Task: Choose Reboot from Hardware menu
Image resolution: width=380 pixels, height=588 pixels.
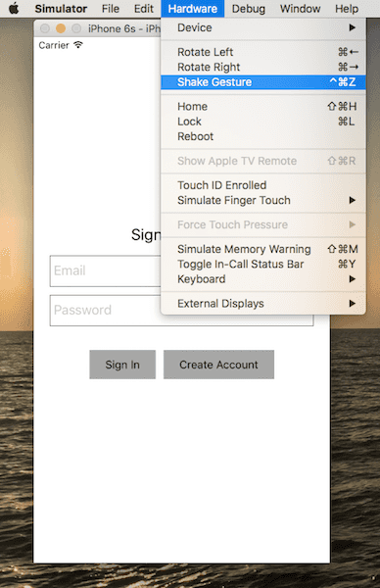Action: (x=263, y=136)
